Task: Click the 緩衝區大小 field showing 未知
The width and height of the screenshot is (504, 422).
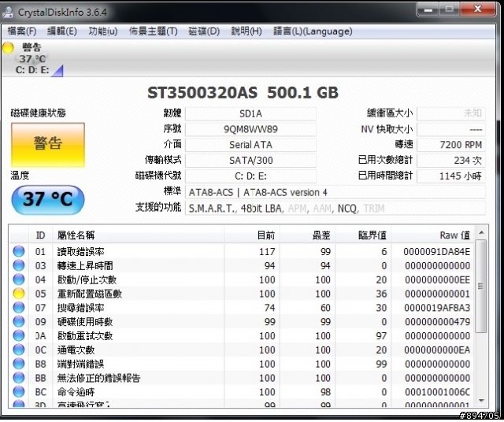Action: [451, 114]
